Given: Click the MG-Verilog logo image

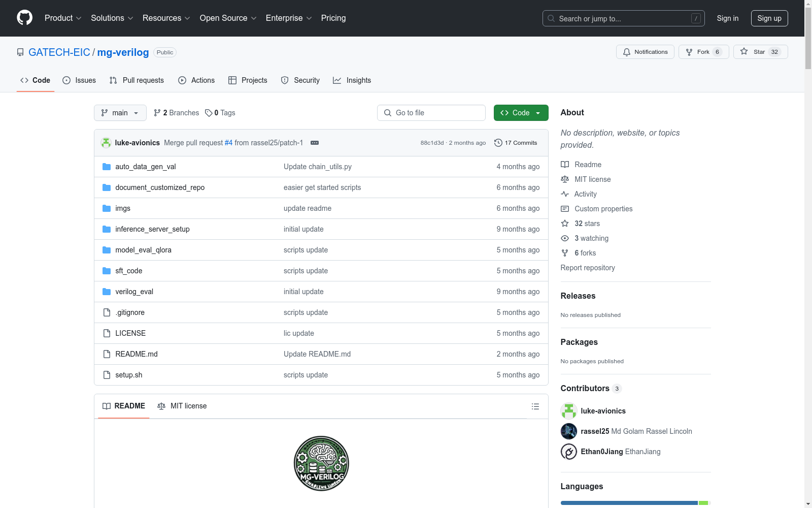Looking at the screenshot, I should click(321, 463).
